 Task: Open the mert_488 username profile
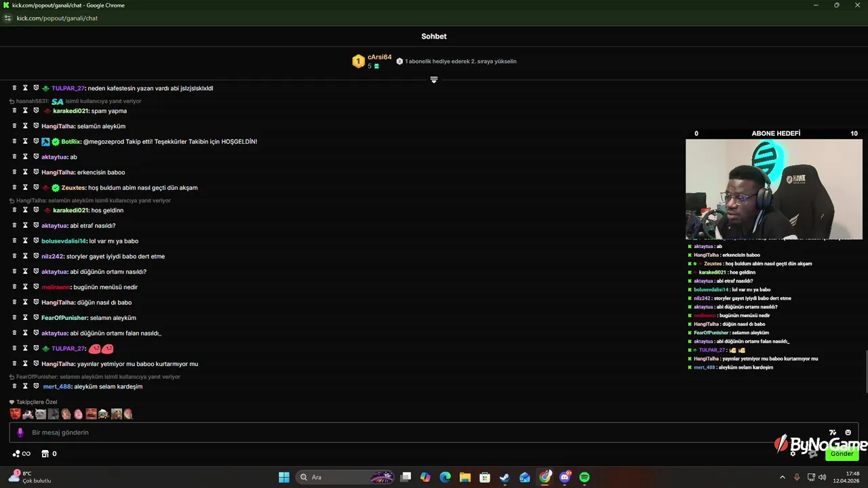(x=57, y=386)
